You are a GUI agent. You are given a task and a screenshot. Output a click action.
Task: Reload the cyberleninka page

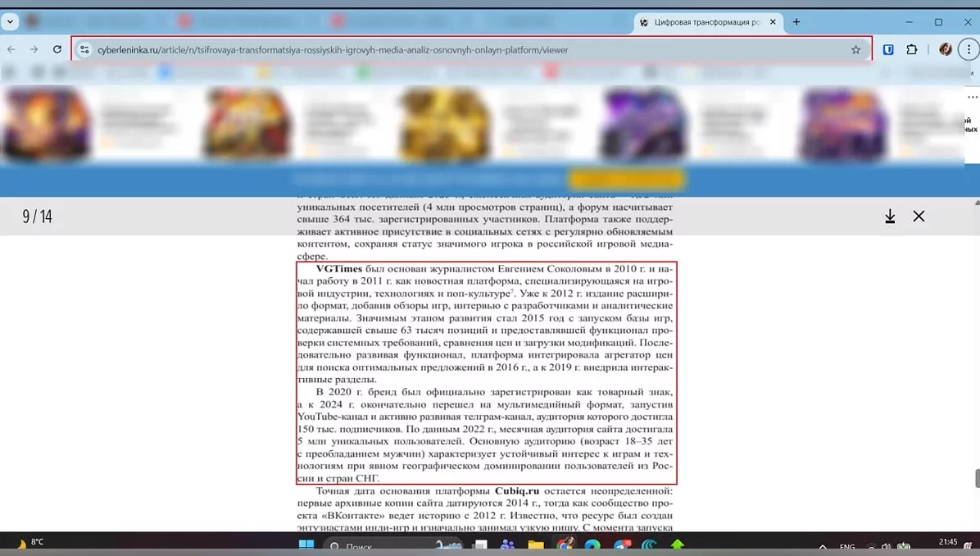click(57, 49)
